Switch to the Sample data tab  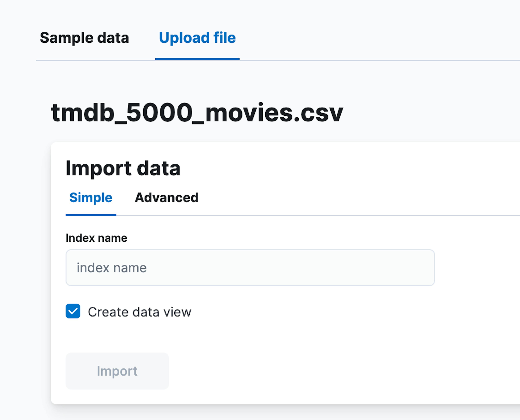[84, 38]
